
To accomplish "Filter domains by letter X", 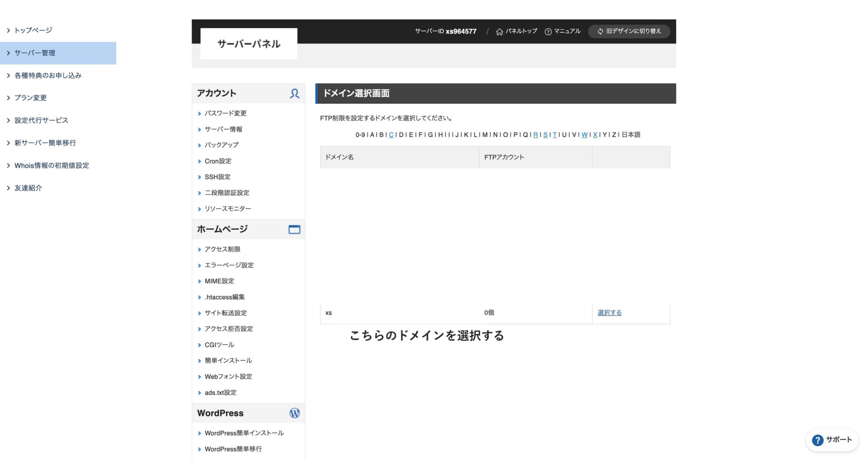I will coord(595,135).
